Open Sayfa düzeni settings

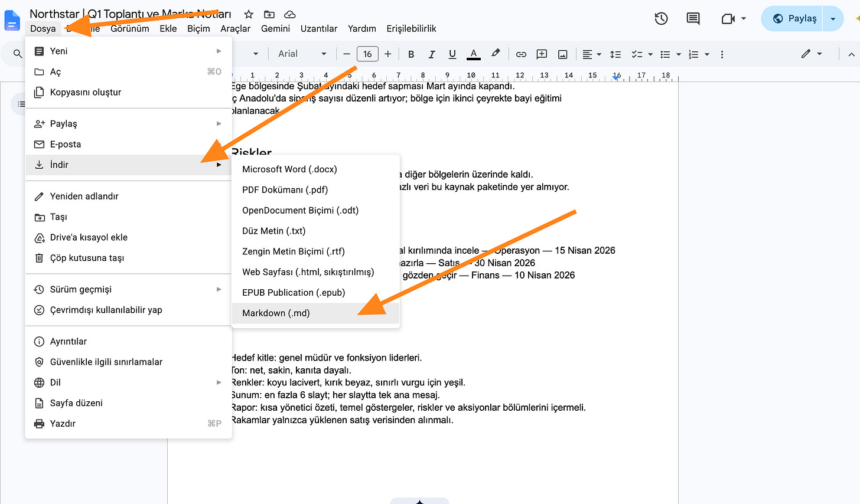(129, 404)
